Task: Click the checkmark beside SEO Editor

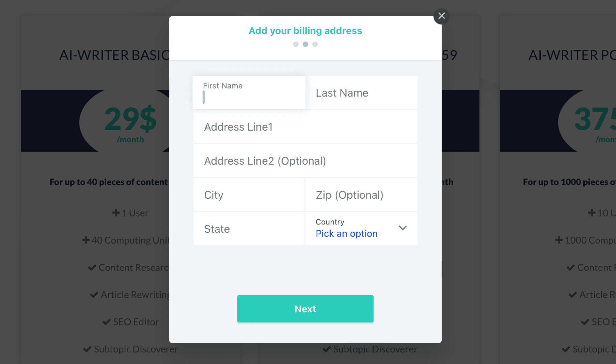Action: pyautogui.click(x=107, y=322)
